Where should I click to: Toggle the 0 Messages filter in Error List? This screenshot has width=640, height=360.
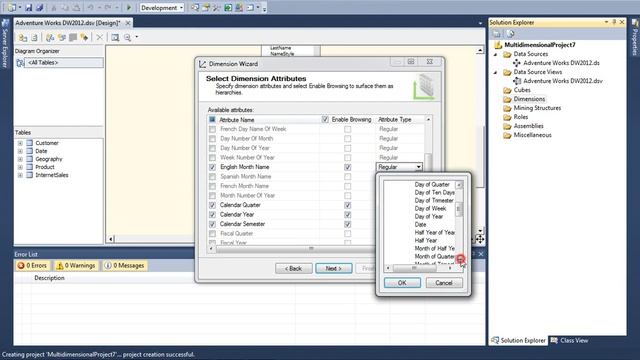[124, 265]
